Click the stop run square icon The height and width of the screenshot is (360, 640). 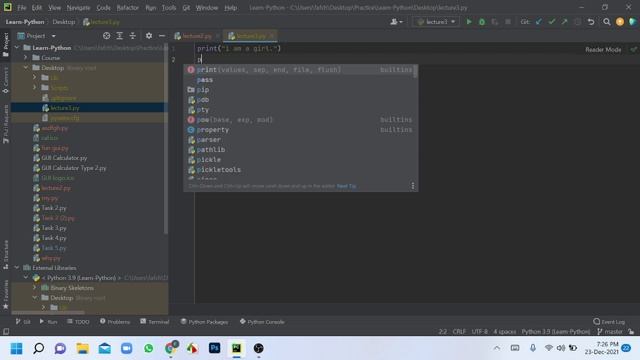pos(508,22)
